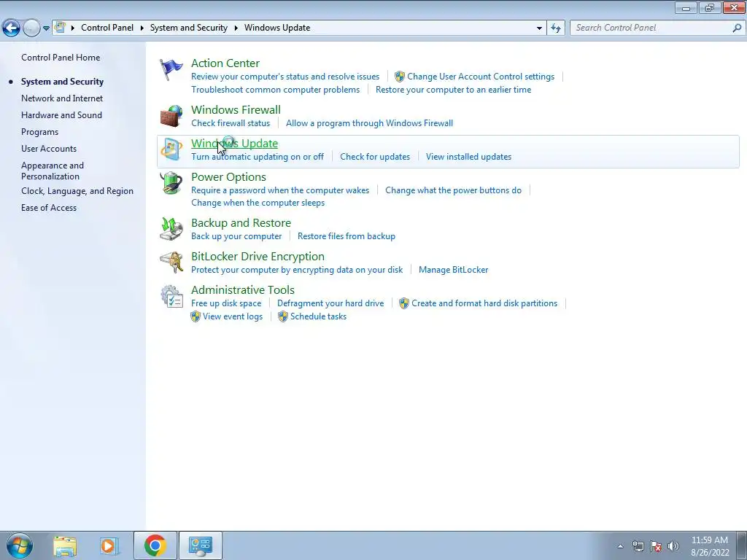Review your computer's status and resolve issues
This screenshot has width=747, height=560.
tap(285, 76)
